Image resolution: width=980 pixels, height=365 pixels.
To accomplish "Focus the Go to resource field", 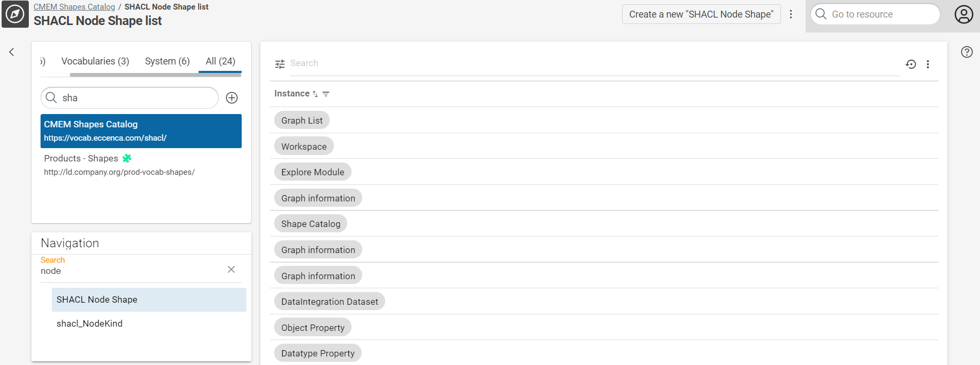I will pos(880,14).
